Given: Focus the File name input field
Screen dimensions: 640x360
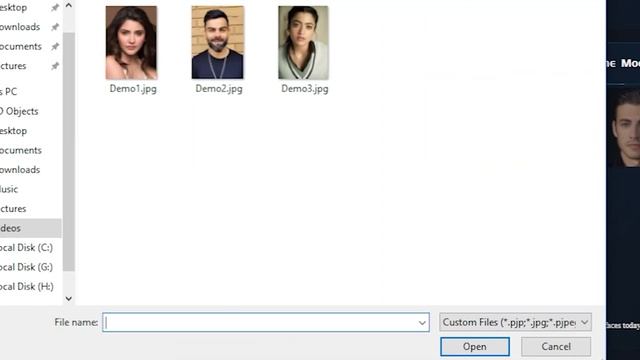Looking at the screenshot, I should 266,322.
